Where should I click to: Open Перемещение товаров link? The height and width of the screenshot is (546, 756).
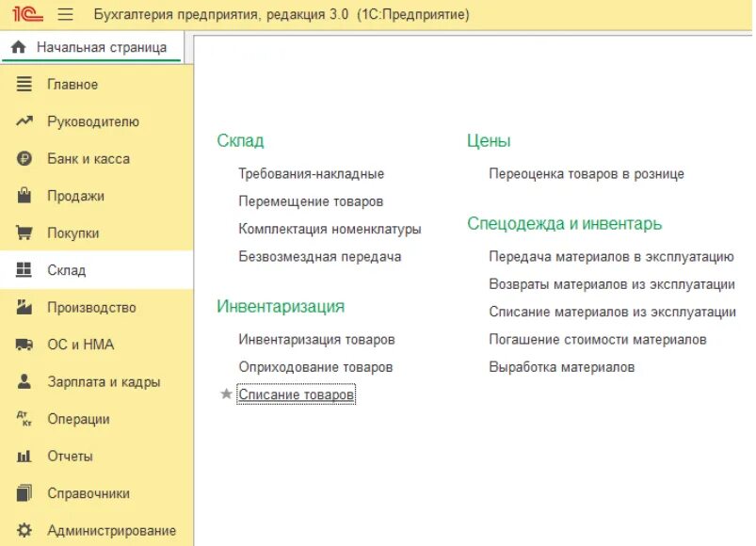pyautogui.click(x=311, y=201)
